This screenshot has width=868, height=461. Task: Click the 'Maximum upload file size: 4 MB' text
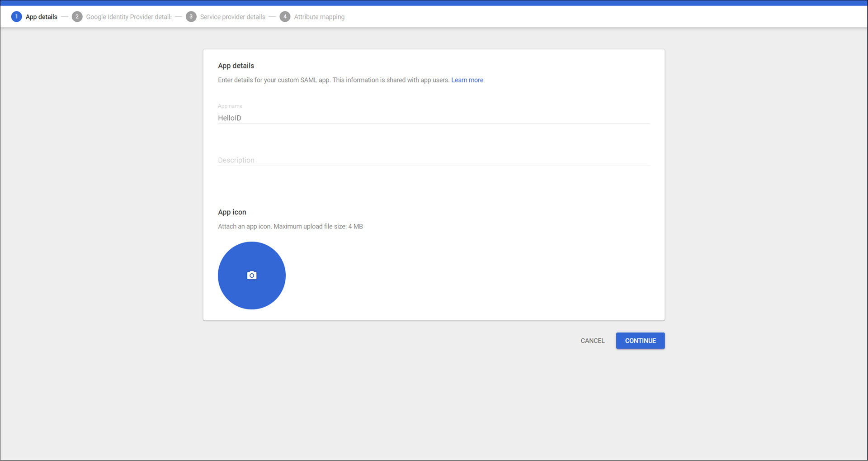(318, 227)
